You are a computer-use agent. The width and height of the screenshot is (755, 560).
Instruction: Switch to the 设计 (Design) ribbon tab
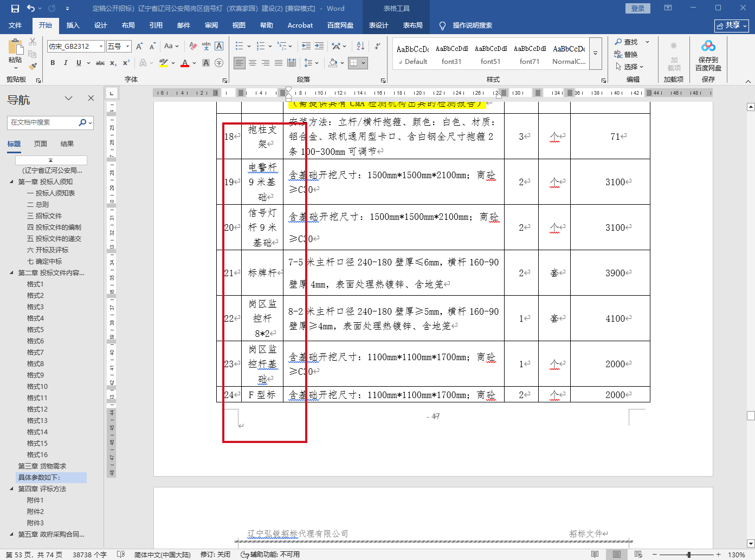(x=101, y=25)
